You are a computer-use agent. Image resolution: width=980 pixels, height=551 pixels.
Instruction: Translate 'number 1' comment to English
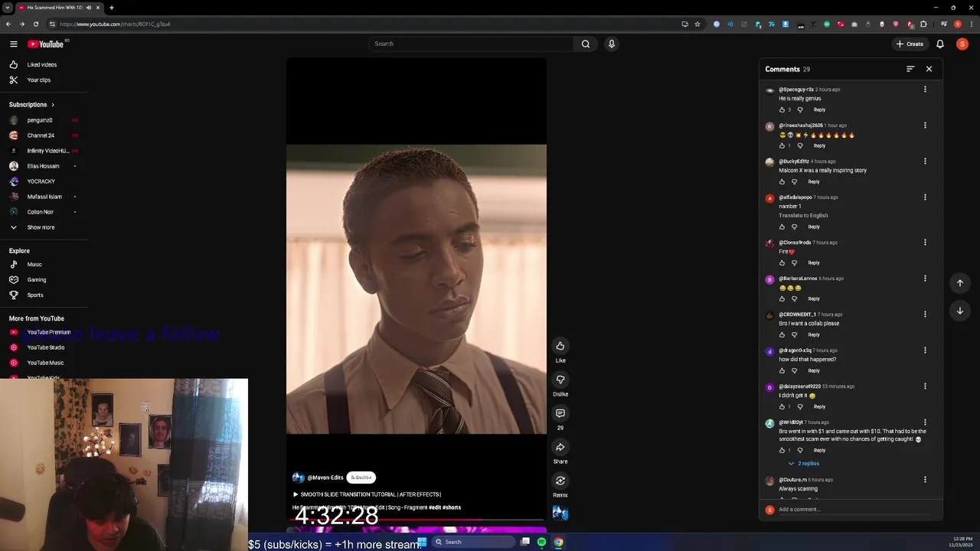803,216
